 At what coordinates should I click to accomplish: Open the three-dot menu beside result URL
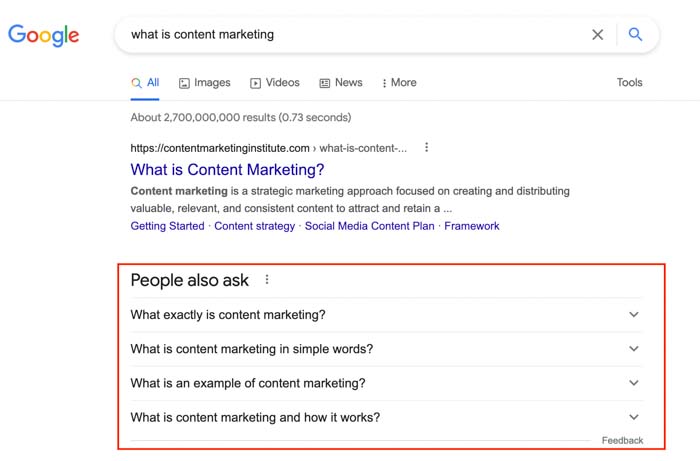(x=426, y=147)
